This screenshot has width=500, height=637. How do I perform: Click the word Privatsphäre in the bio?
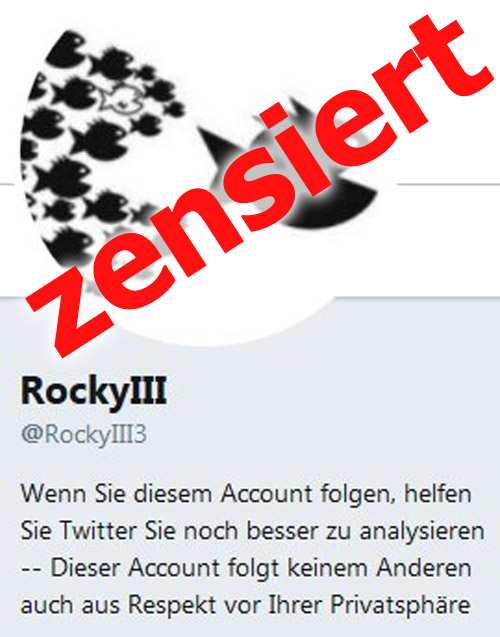pyautogui.click(x=400, y=605)
